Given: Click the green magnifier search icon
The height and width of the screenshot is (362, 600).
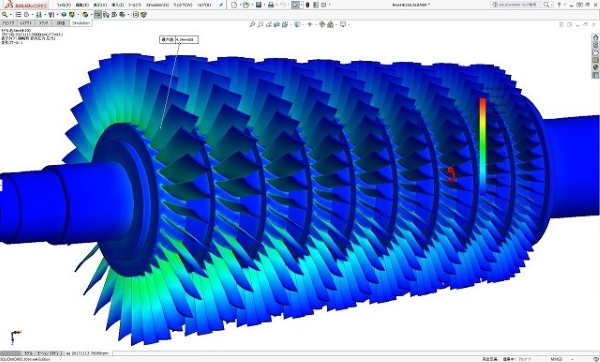Looking at the screenshot, I should click(5, 15).
